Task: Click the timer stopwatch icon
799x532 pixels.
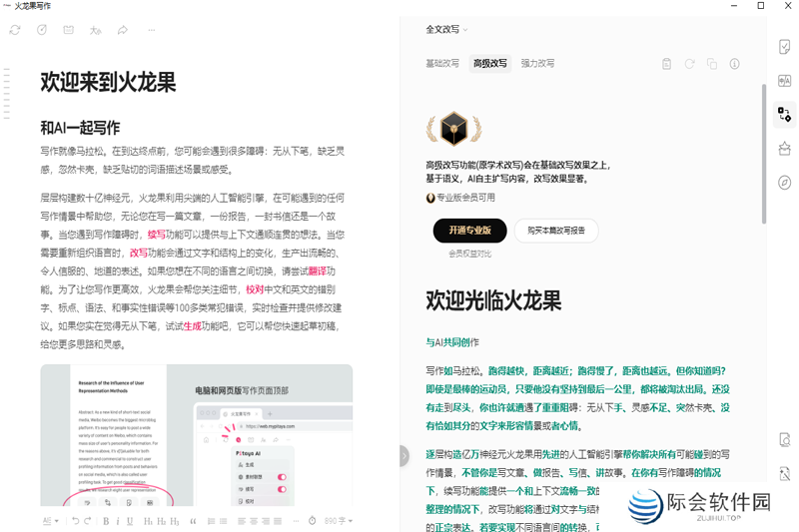Action: click(x=313, y=520)
